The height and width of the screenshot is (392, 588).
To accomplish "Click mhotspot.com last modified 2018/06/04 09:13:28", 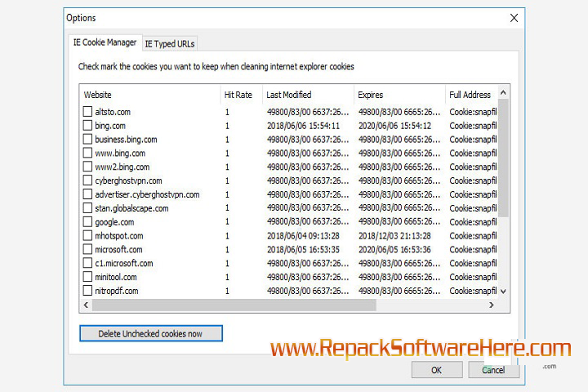I will coord(303,236).
